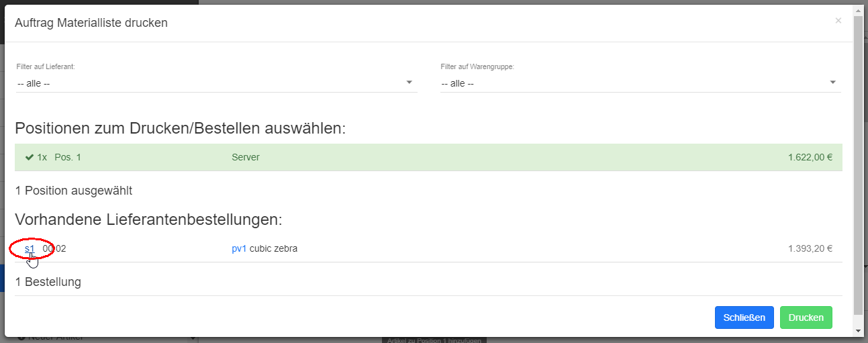Click the dialog vertical scrollbar thumb
868x343 pixels.
[859, 164]
